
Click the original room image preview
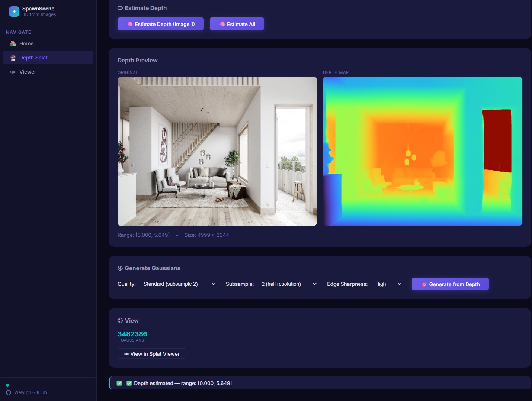[217, 151]
